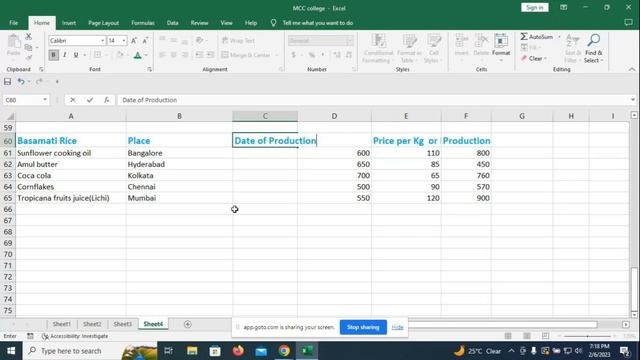Open the View ribbon tab

(x=227, y=23)
